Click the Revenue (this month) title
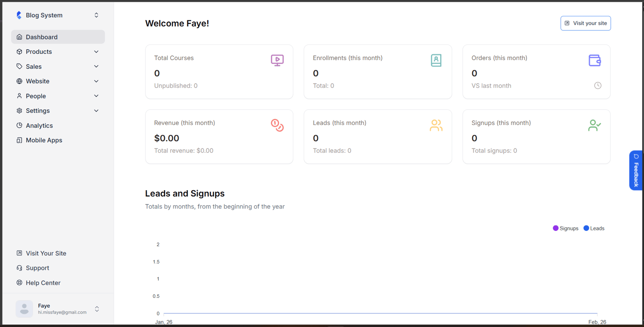The height and width of the screenshot is (327, 644). click(x=185, y=123)
